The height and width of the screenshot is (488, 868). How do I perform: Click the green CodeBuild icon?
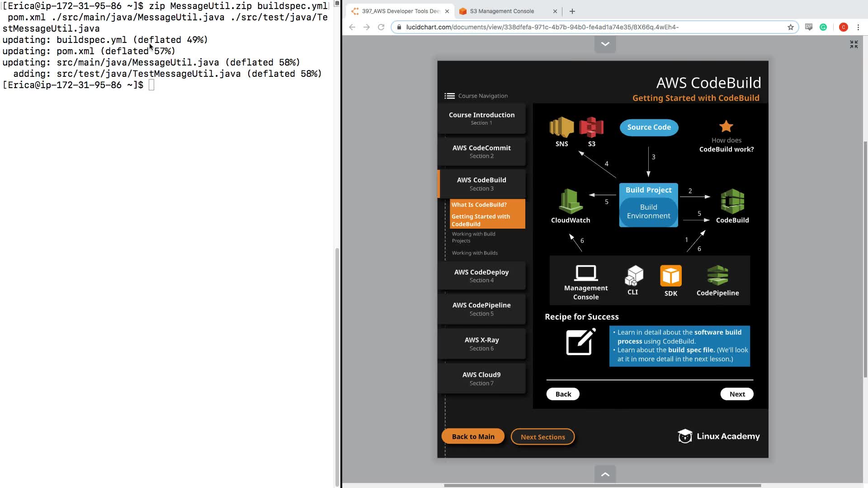(x=732, y=202)
